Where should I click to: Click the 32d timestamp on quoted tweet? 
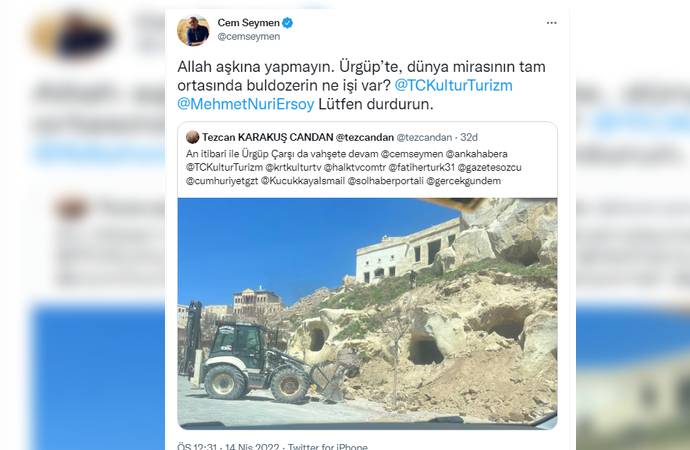pos(469,137)
